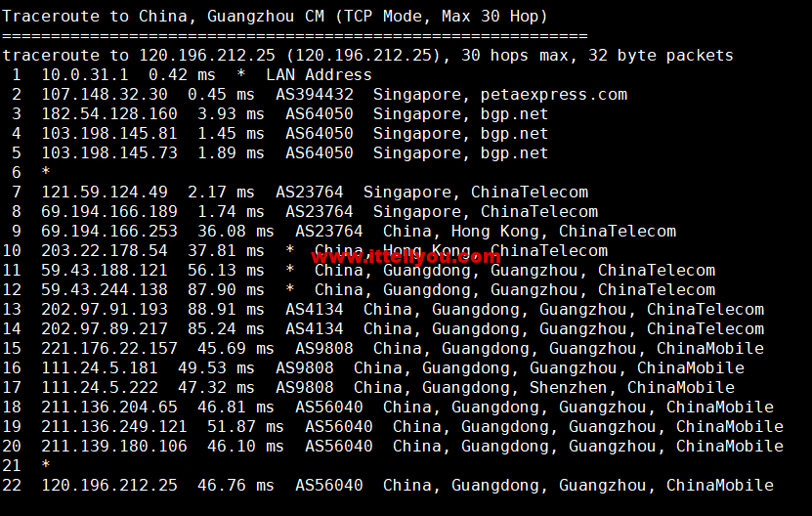Viewport: 812px width, 516px height.
Task: Click hop 3 IP 182.54.128.160
Action: tap(109, 114)
